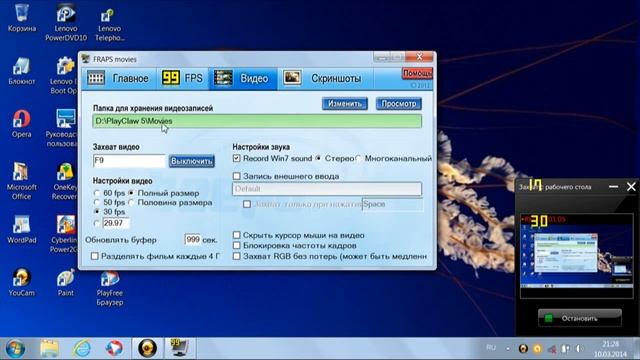This screenshot has width=640, height=360.
Task: Enable Захват RGB без потерь checkbox
Action: [237, 256]
